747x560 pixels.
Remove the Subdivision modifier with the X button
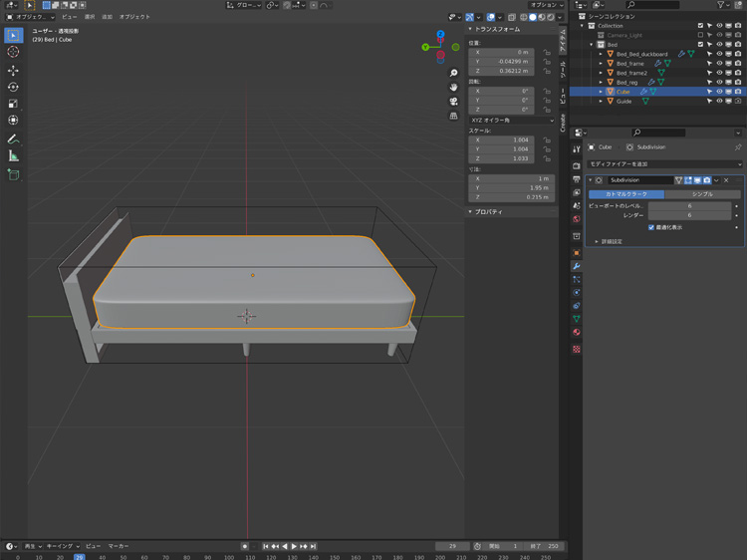click(726, 180)
